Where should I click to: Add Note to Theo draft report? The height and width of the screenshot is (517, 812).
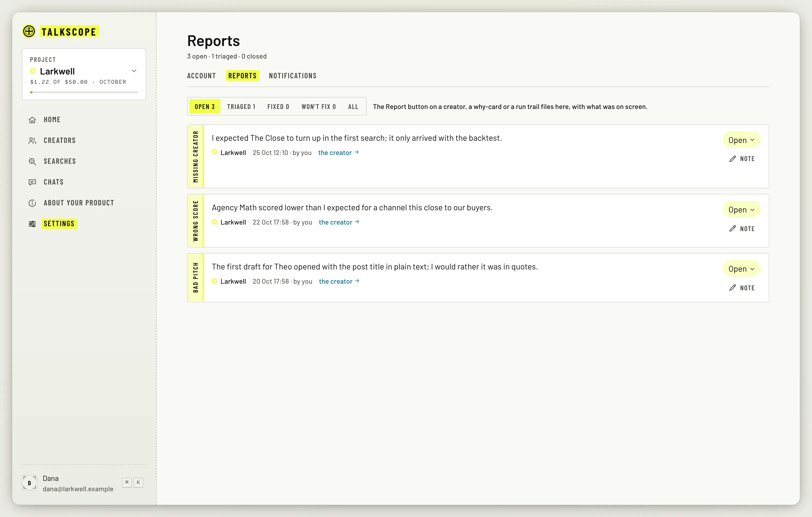(x=742, y=288)
